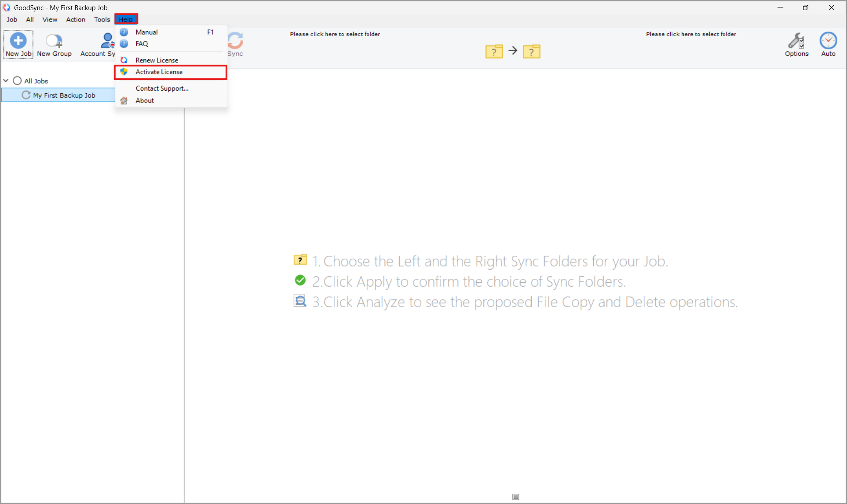The width and height of the screenshot is (847, 504).
Task: Click the Manual help icon in menu
Action: click(x=124, y=32)
